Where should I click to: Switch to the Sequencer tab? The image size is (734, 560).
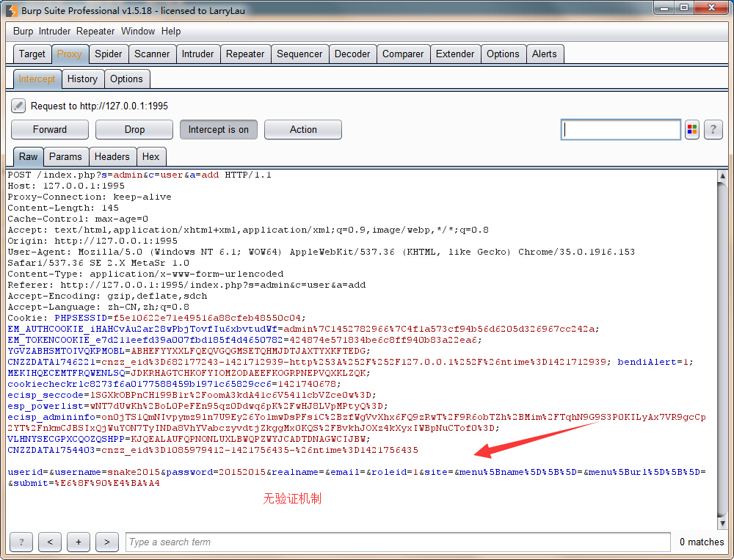(299, 54)
